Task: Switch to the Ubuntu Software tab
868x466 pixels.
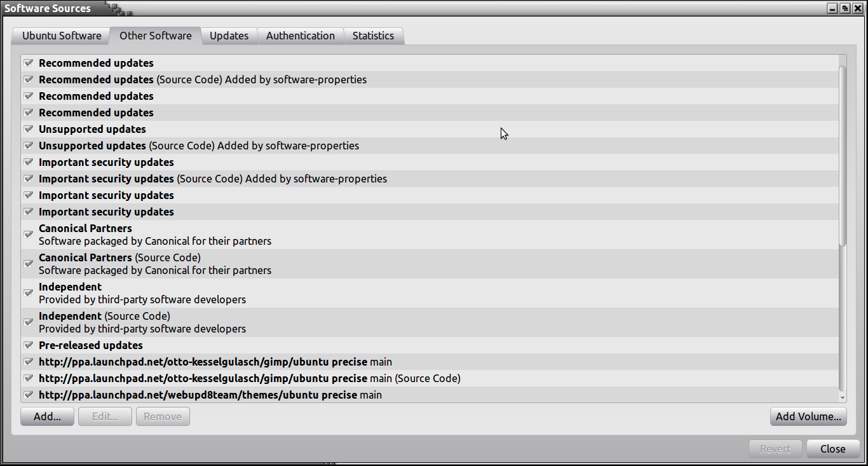Action: point(62,36)
